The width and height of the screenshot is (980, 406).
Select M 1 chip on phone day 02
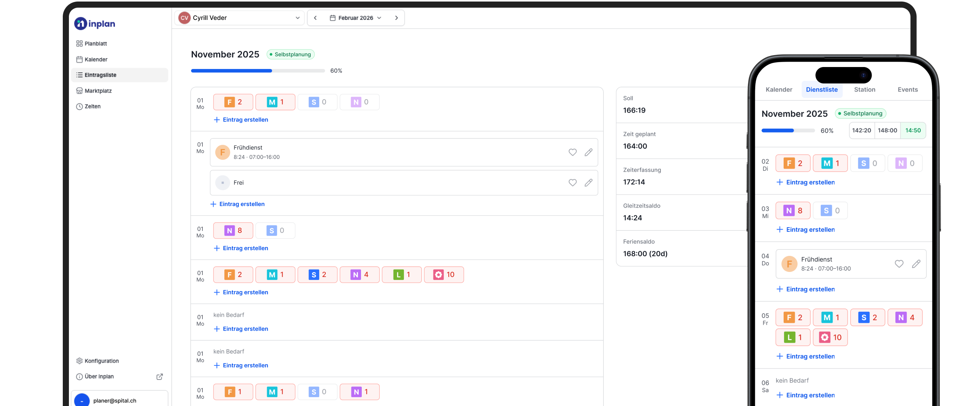coord(830,164)
